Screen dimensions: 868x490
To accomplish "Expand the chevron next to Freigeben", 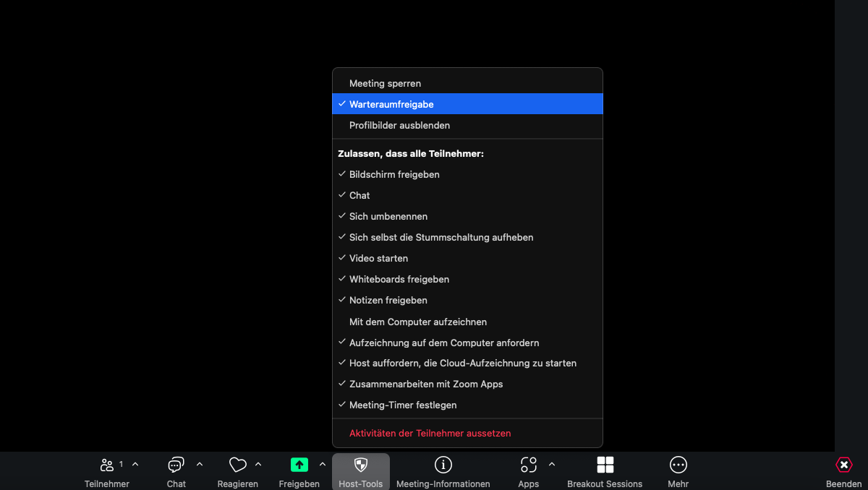I will point(323,464).
